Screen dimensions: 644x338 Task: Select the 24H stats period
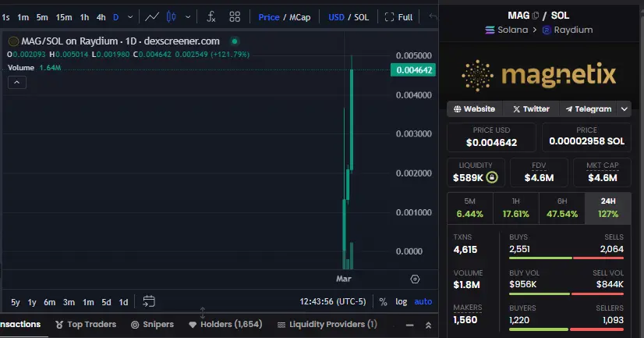(608, 208)
